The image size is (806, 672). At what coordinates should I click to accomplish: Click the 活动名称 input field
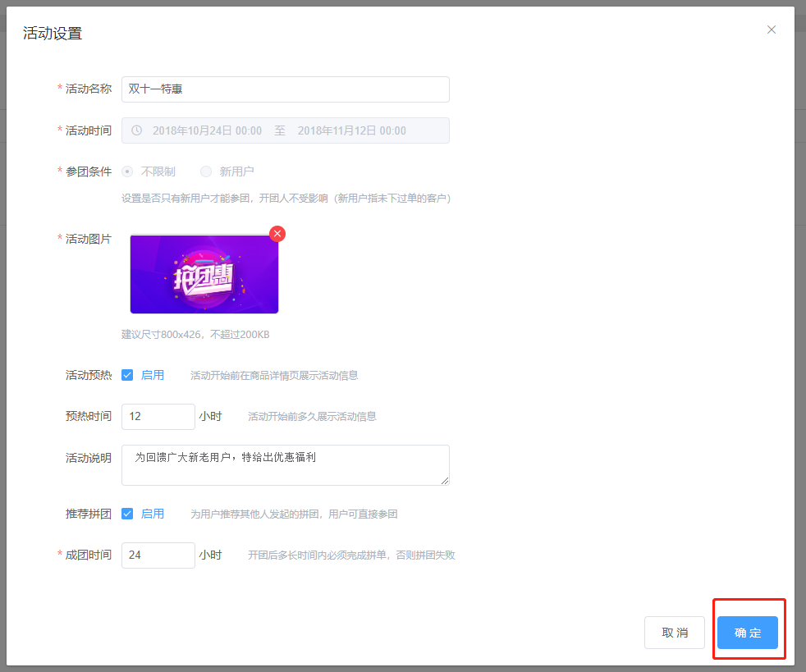[286, 89]
